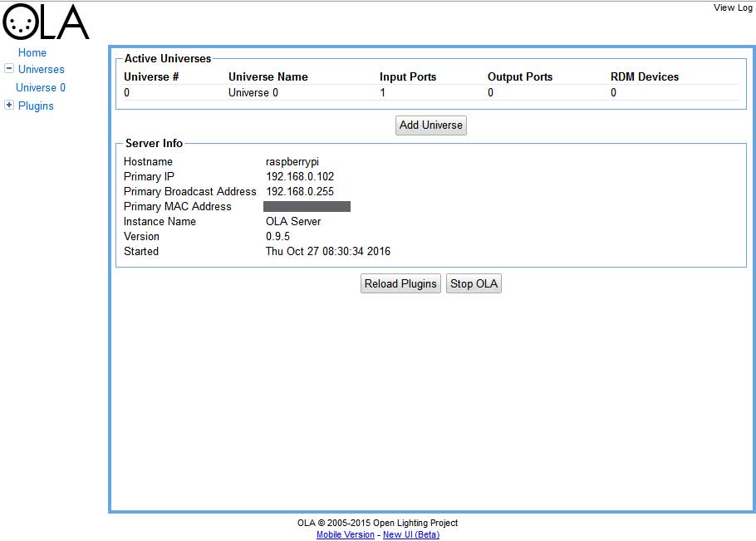This screenshot has height=541, width=756.
Task: Click the Primary IP address value
Action: [x=299, y=177]
